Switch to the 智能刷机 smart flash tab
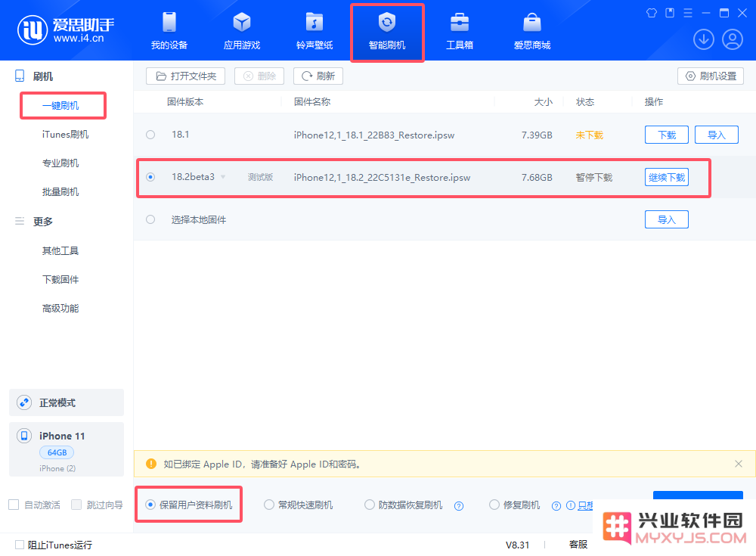 [x=387, y=32]
